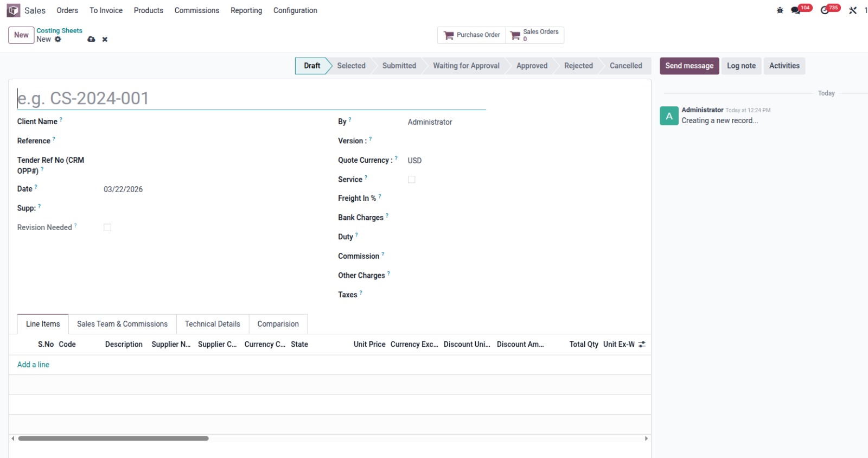Click the New record button
Viewport: 868px width, 458px height.
coord(21,35)
